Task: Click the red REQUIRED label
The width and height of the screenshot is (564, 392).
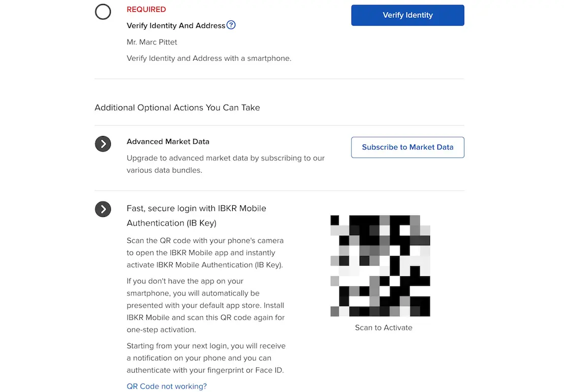Action: 146,9
